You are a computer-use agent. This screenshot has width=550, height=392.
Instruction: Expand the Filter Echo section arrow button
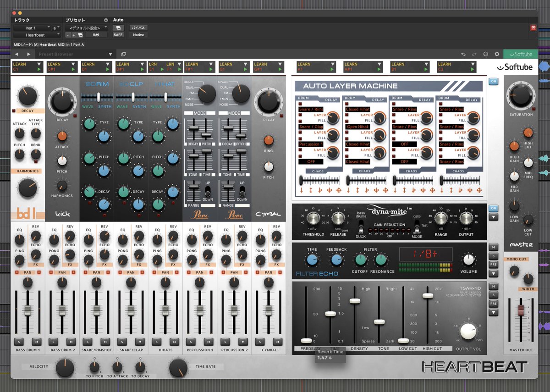pyautogui.click(x=493, y=274)
